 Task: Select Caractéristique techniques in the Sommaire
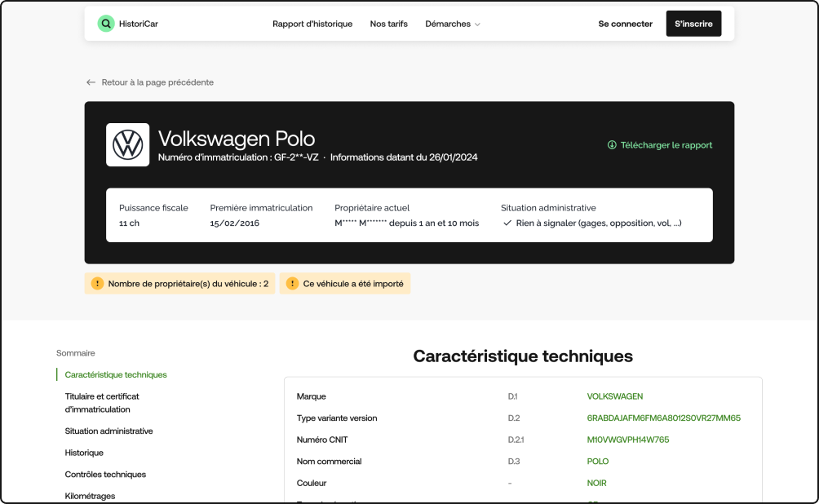[116, 374]
